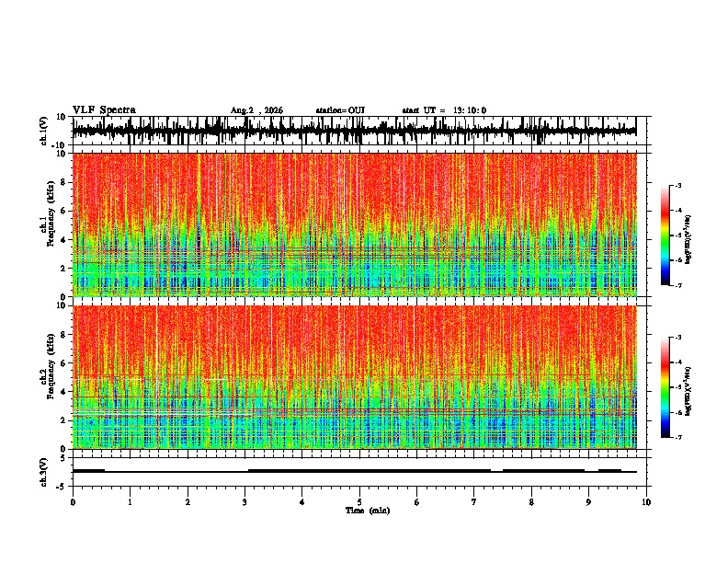Image resolution: width=728 pixels, height=563 pixels.
Task: Click the time axis tick label "10"
Action: [646, 502]
